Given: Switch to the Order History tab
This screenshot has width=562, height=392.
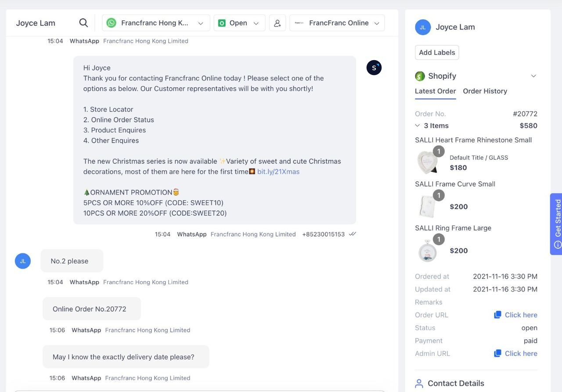Looking at the screenshot, I should coord(485,91).
